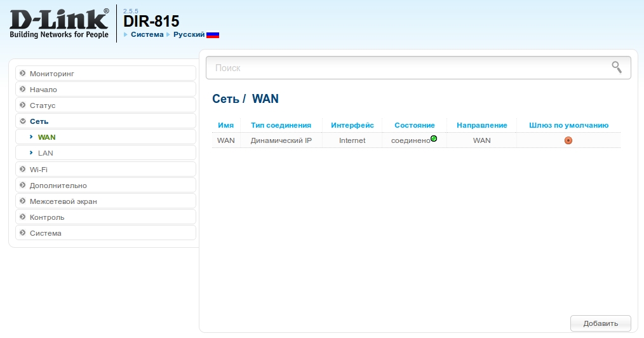Image resolution: width=644 pixels, height=338 pixels.
Task: Expand the Система sidebar section
Action: point(105,233)
